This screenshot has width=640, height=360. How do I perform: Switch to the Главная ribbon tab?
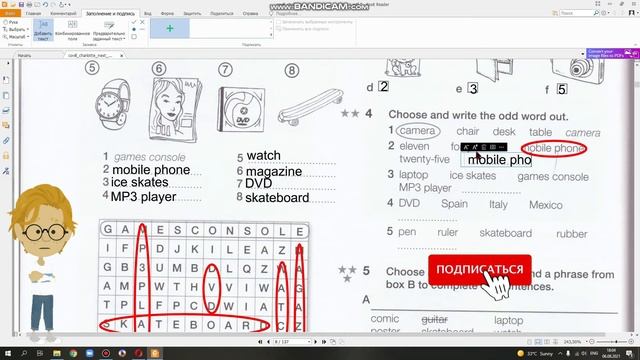coord(33,13)
